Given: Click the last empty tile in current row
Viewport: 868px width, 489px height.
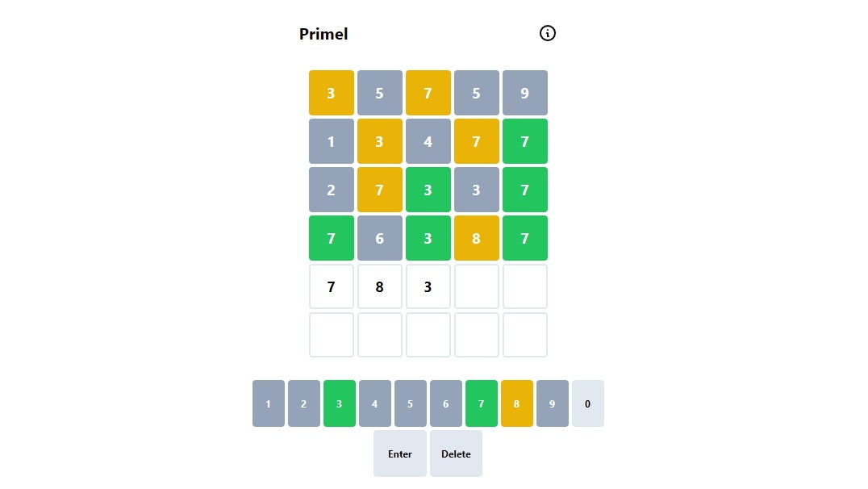Looking at the screenshot, I should (x=525, y=286).
